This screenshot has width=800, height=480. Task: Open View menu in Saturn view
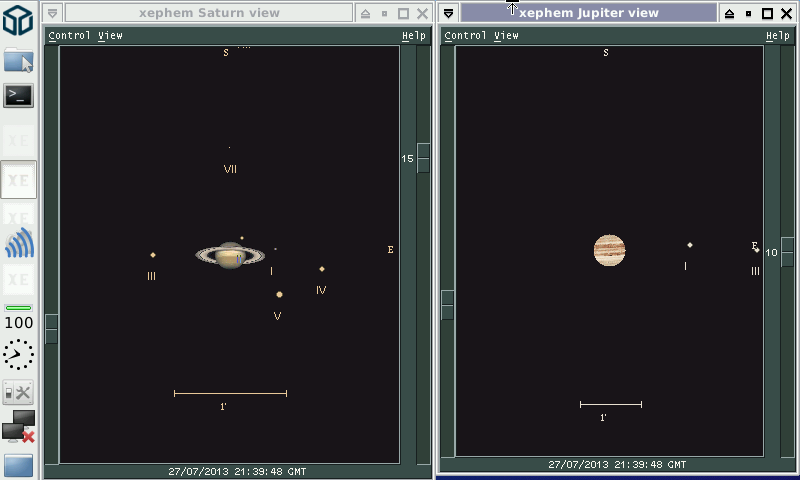[110, 36]
